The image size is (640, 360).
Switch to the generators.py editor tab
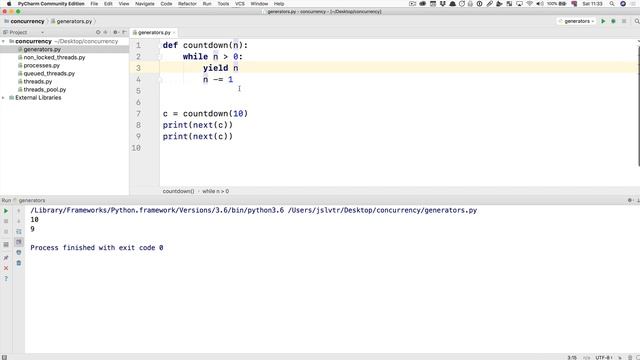pyautogui.click(x=154, y=33)
